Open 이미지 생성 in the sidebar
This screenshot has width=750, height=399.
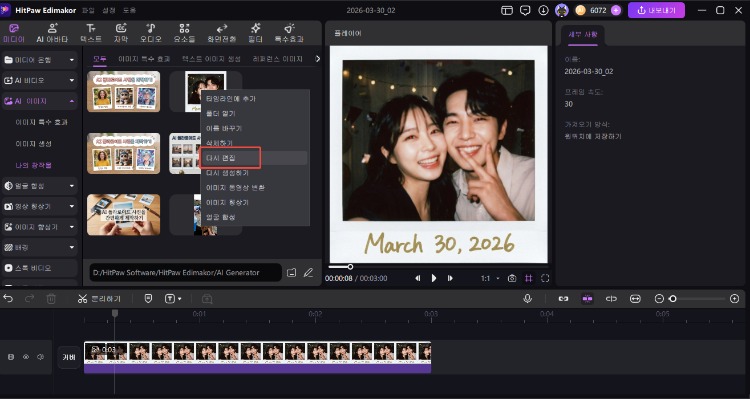point(33,144)
